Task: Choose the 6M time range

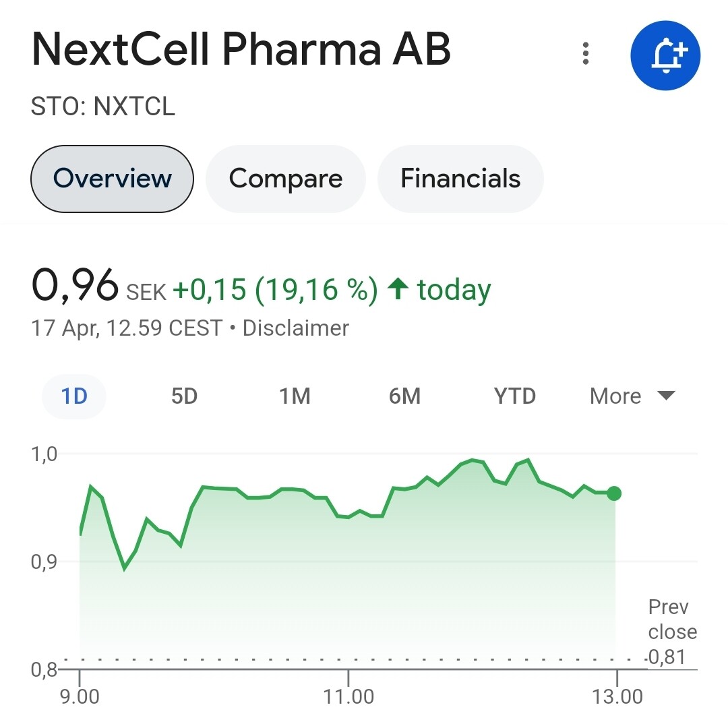Action: point(404,396)
